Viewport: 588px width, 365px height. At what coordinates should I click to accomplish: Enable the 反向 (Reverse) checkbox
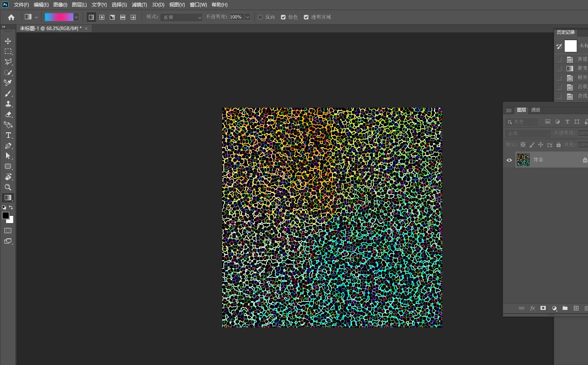(260, 17)
